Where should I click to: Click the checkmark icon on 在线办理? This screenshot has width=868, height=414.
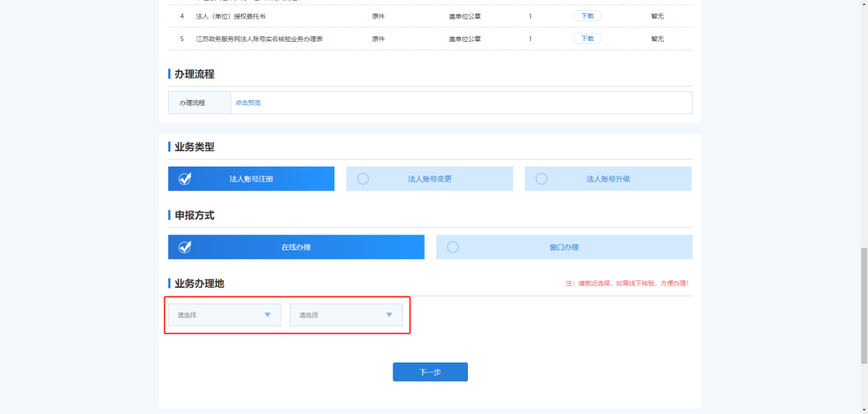pyautogui.click(x=185, y=247)
